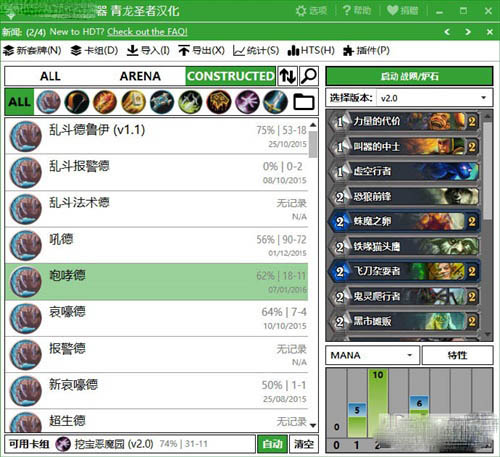The width and height of the screenshot is (500, 457).
Task: Filter decks by Rogue class icon
Action: point(190,102)
